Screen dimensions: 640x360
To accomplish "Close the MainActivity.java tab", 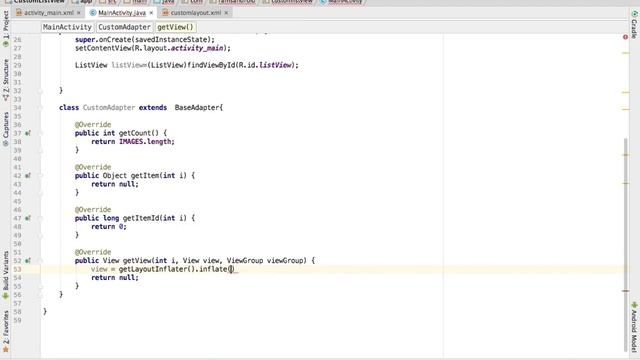I will (x=151, y=13).
